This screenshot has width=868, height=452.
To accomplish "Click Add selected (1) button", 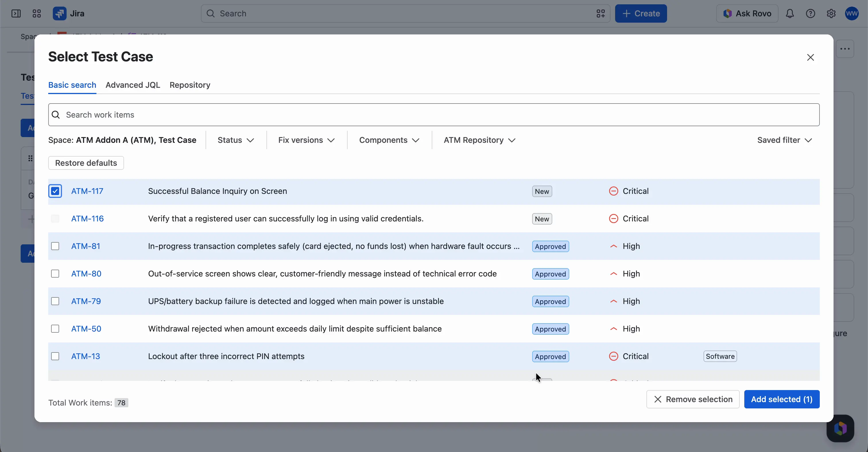I will click(782, 400).
